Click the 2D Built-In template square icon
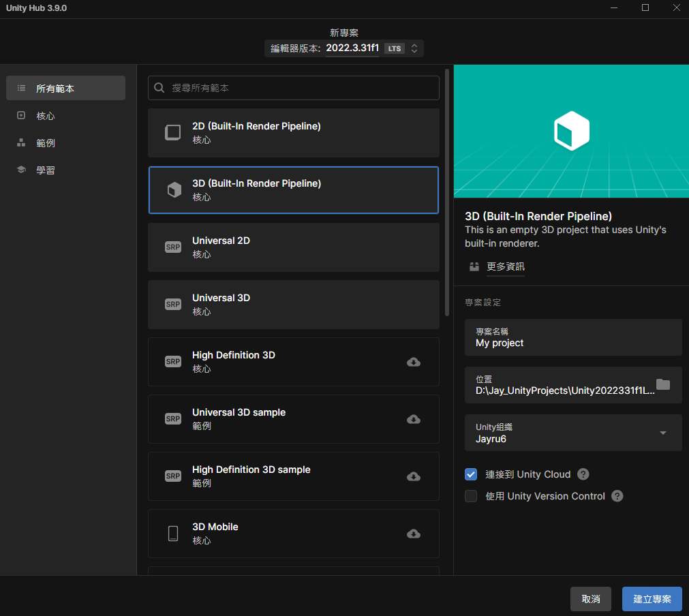689x616 pixels. tap(172, 132)
